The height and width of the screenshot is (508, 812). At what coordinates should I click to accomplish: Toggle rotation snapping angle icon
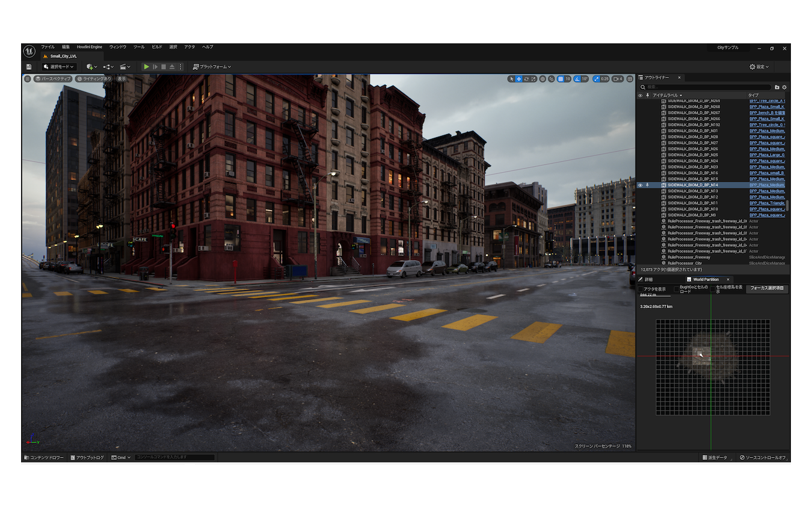(x=578, y=79)
